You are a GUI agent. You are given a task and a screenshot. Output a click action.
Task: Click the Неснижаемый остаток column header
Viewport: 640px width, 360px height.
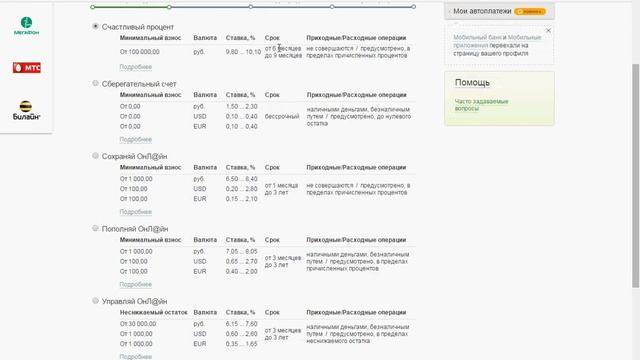pyautogui.click(x=153, y=312)
